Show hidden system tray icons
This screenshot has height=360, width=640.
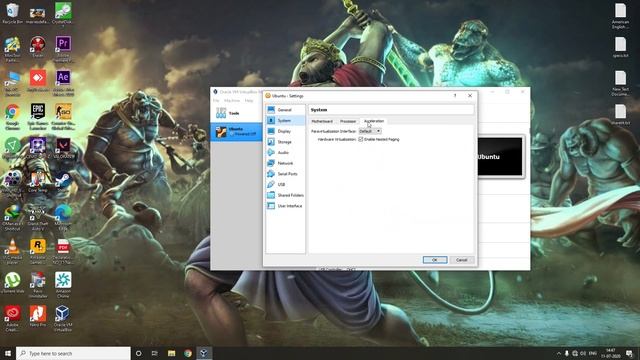click(x=559, y=353)
